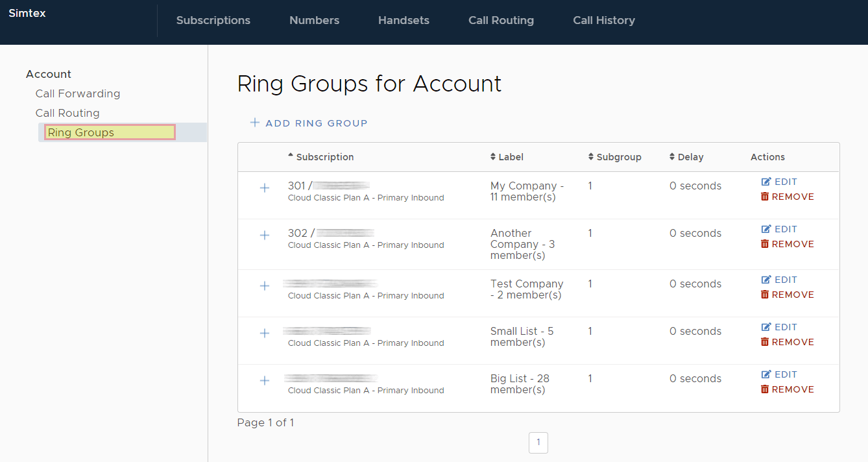Screen dimensions: 868x462
Task: Expand the Test Company row details
Action: click(265, 286)
